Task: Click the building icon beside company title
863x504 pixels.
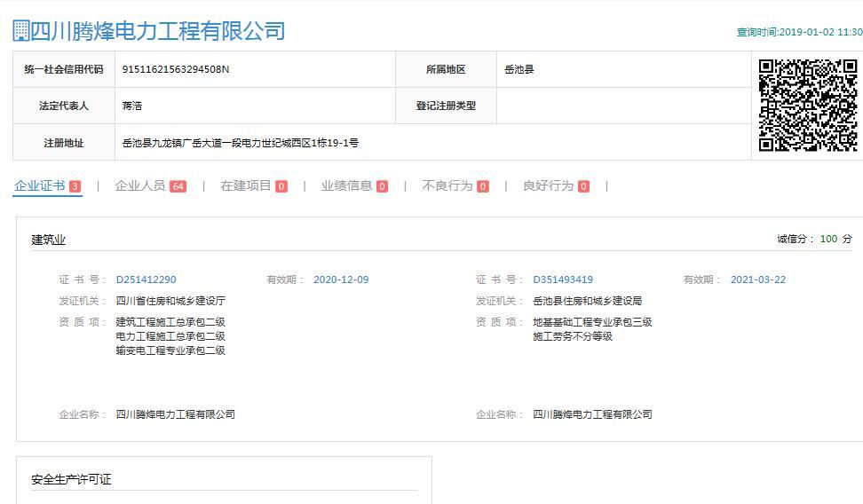Action: [20, 31]
